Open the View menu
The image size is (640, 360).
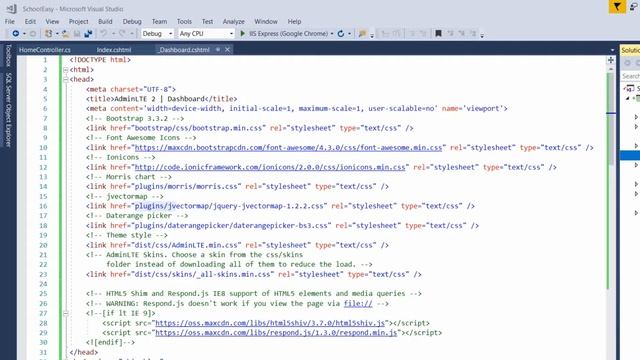[x=52, y=21]
